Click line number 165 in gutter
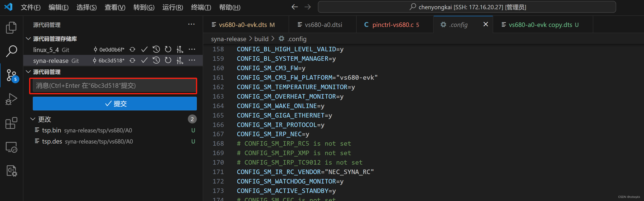644x201 pixels. point(218,115)
